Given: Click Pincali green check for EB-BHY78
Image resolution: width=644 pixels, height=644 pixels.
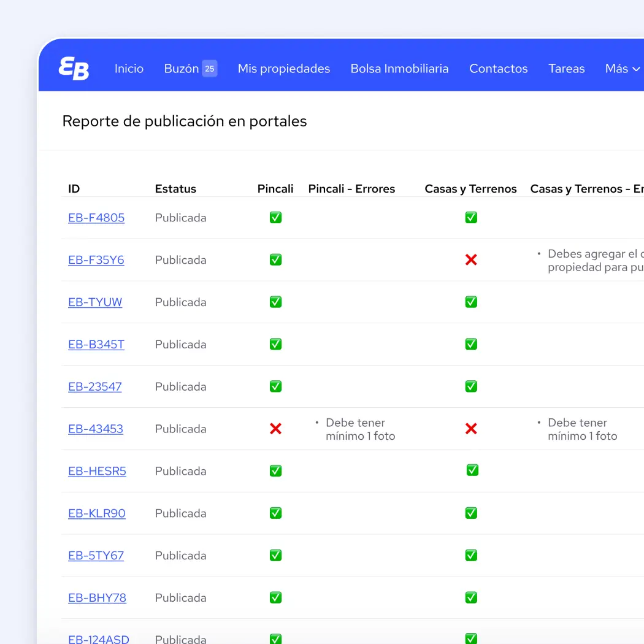Looking at the screenshot, I should tap(275, 597).
